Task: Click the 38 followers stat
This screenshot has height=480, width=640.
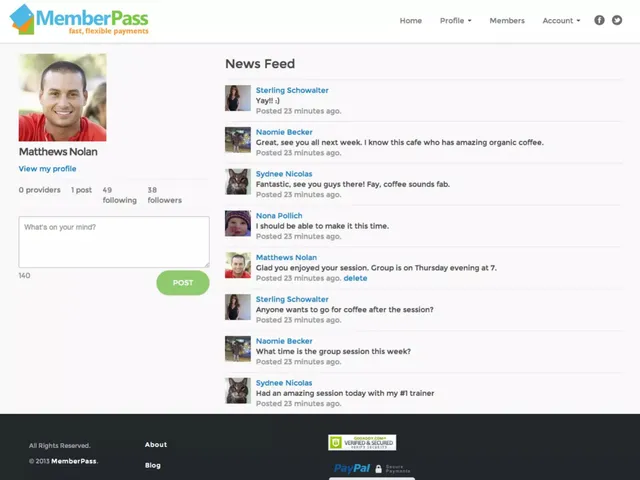Action: coord(164,195)
